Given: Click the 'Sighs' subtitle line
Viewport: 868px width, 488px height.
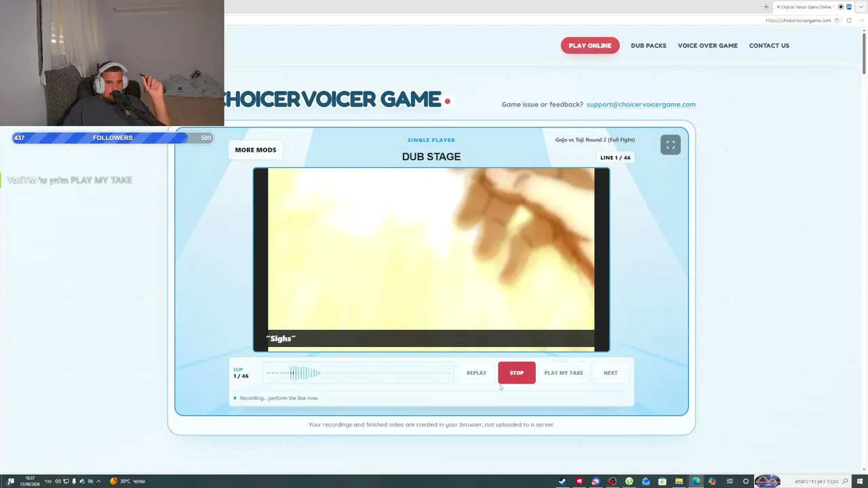Looking at the screenshot, I should (281, 338).
